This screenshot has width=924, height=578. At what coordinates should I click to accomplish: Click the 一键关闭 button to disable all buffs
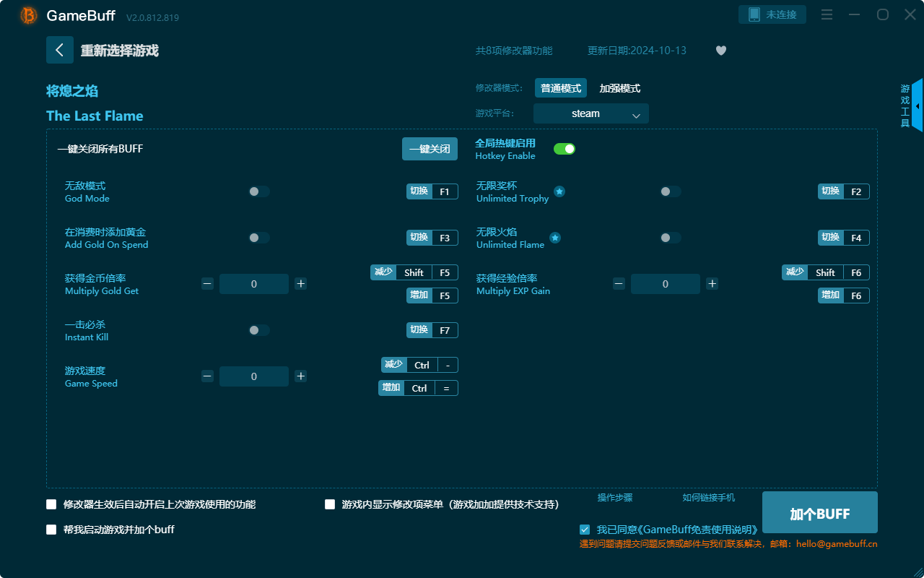430,148
